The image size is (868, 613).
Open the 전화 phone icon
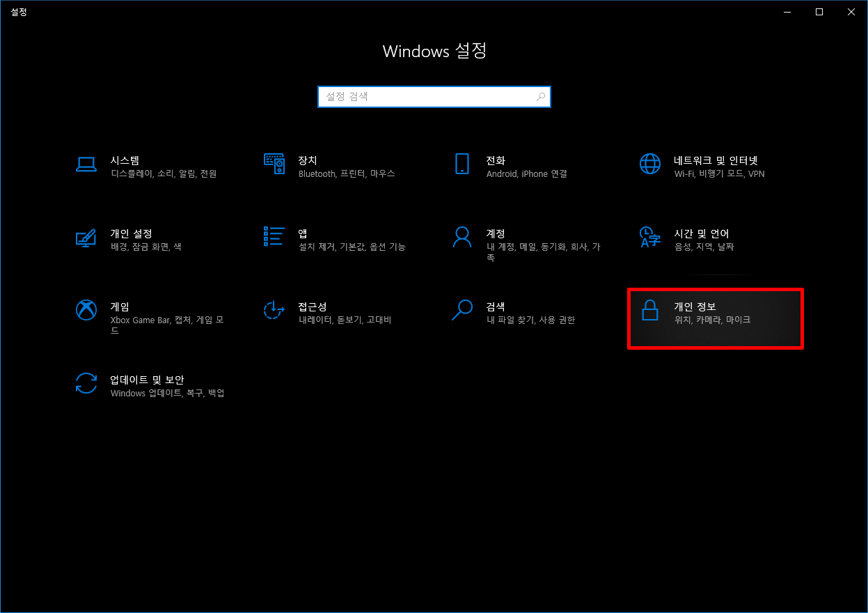coord(462,164)
